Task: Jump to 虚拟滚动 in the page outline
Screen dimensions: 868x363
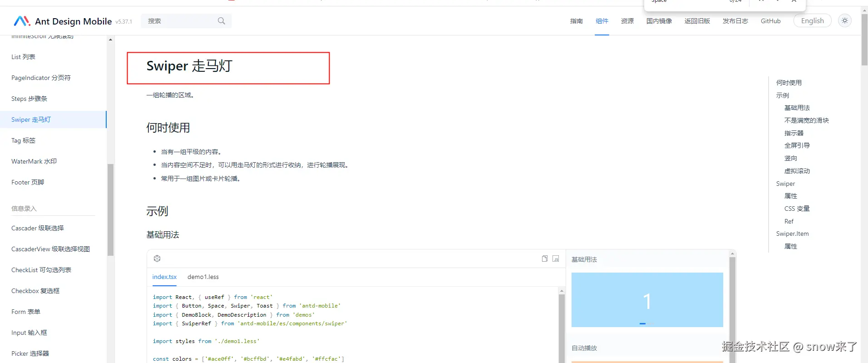Action: (x=797, y=171)
